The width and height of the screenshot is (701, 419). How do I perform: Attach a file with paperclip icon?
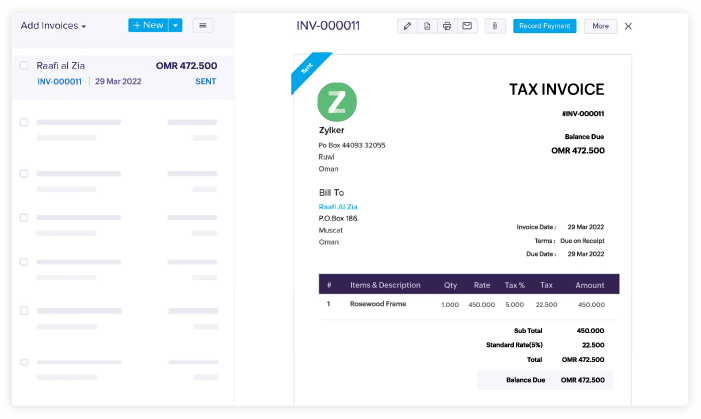pos(495,26)
